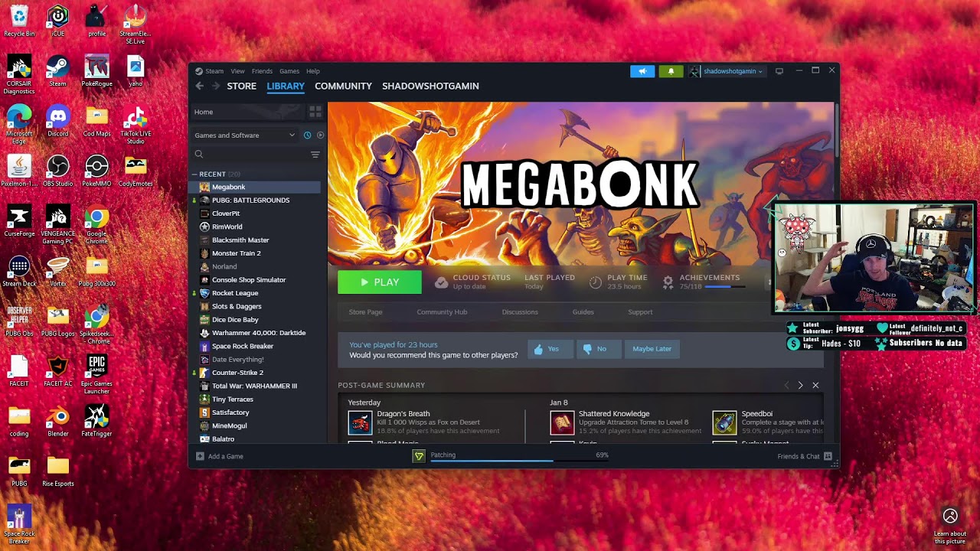Open the Steam menu
The image size is (980, 551).
click(x=214, y=71)
